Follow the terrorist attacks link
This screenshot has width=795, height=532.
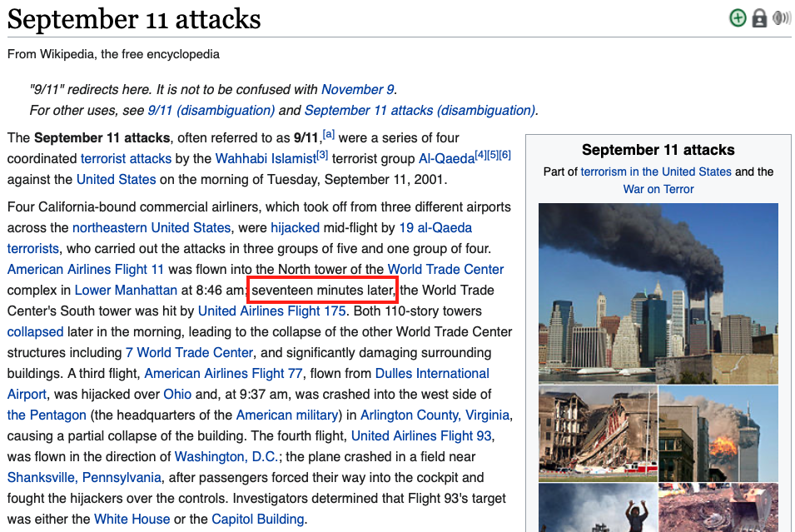click(x=126, y=158)
